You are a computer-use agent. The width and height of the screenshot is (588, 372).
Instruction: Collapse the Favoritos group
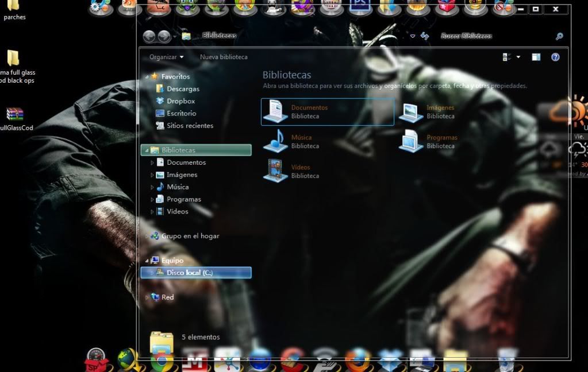[147, 77]
